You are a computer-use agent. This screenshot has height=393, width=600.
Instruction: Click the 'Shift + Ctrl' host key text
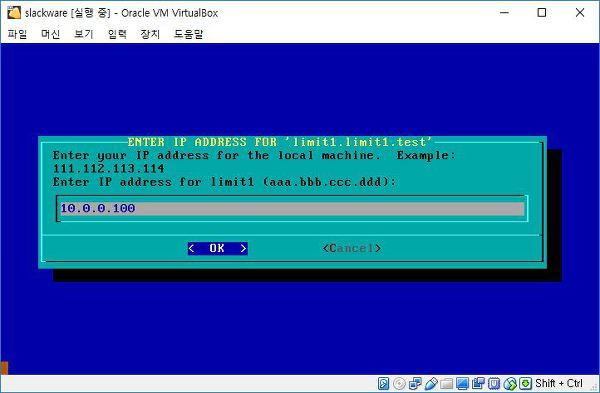coord(559,383)
